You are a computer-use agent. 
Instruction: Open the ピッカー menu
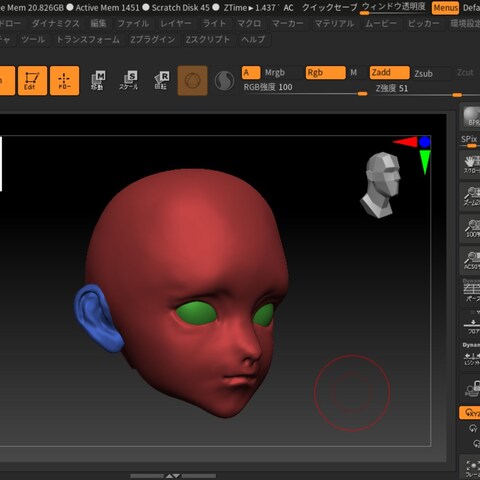(424, 24)
